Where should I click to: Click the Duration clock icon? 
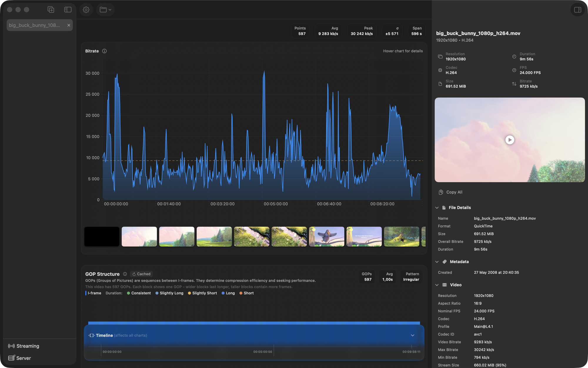tap(514, 57)
